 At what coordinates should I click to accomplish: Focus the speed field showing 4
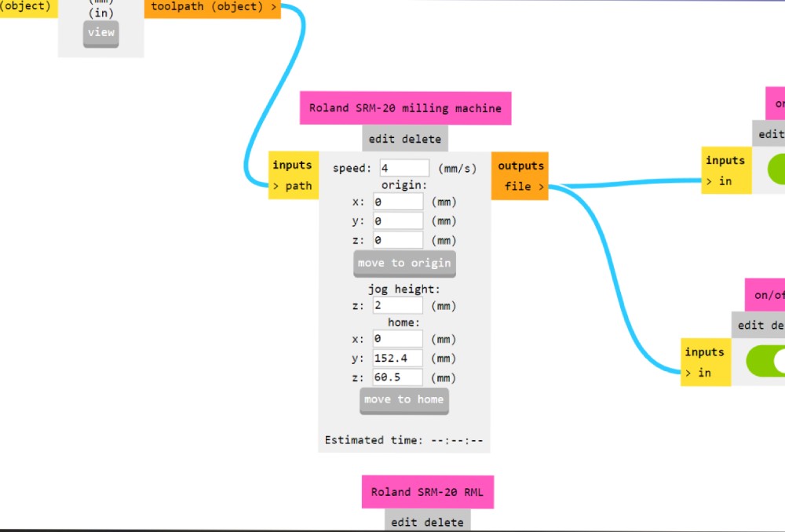pos(404,168)
